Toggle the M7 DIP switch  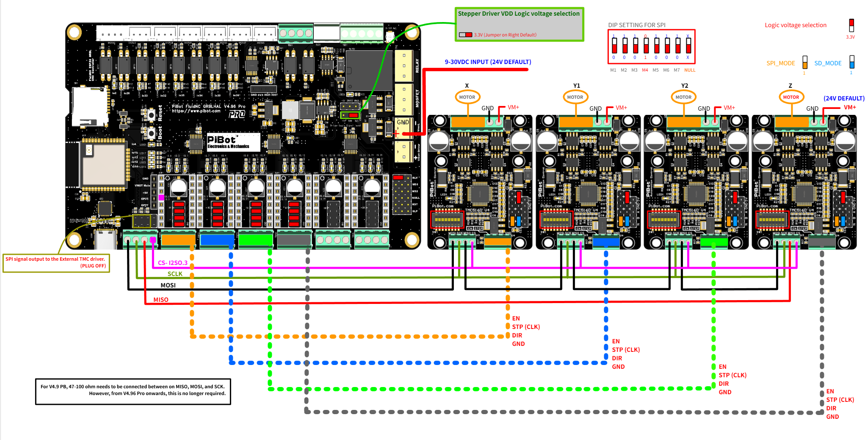coord(677,45)
